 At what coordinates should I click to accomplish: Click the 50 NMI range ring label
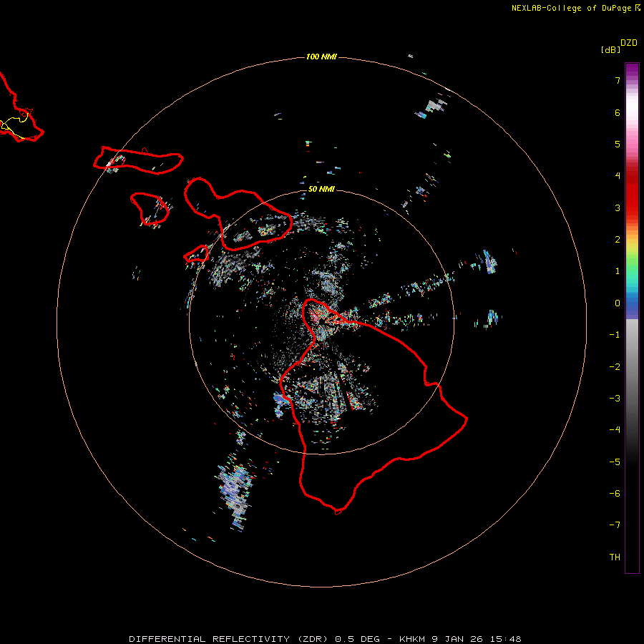pyautogui.click(x=321, y=189)
